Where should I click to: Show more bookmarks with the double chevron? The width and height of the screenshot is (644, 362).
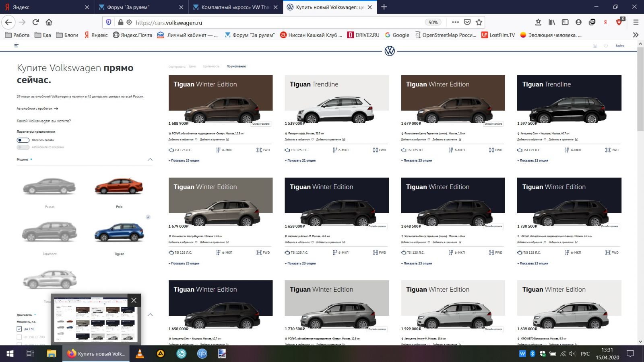coord(636,35)
